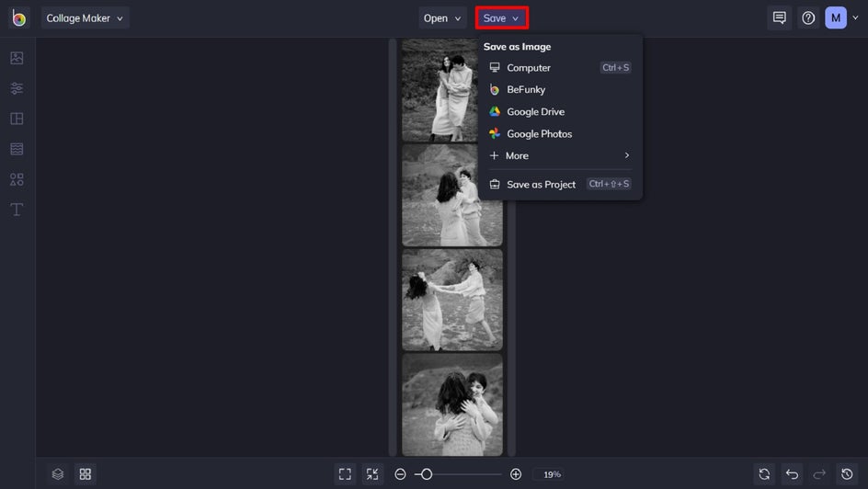Screen dimensions: 868x489
Task: Click the user avatar M
Action: click(x=836, y=18)
